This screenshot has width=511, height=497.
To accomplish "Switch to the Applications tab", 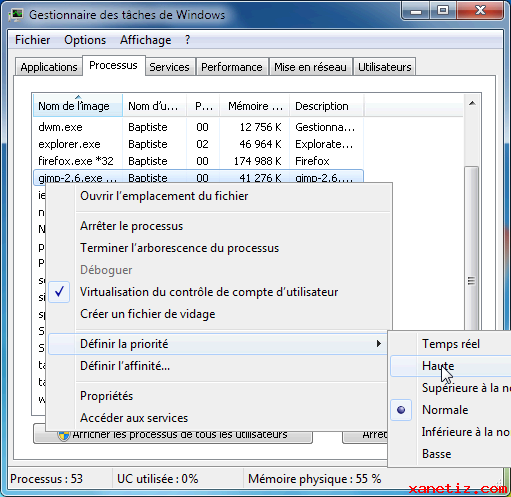I will pyautogui.click(x=49, y=67).
